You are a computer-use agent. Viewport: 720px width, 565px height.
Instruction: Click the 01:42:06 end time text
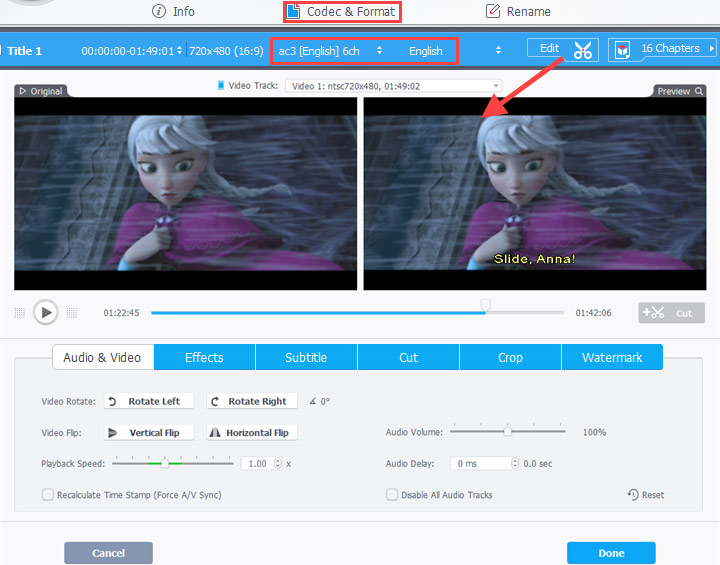click(593, 313)
